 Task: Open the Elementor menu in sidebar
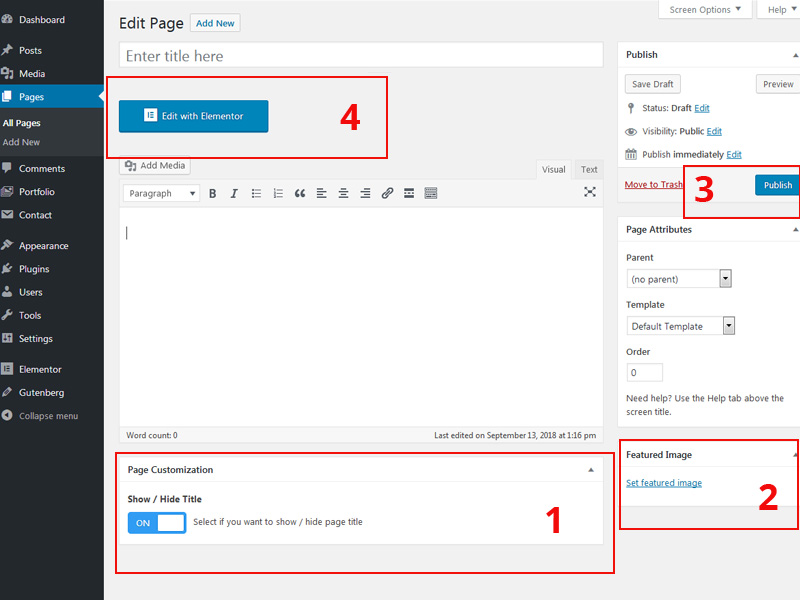pyautogui.click(x=39, y=369)
